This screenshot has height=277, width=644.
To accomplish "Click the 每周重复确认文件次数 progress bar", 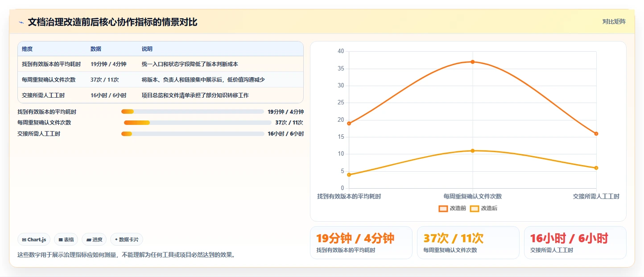I will point(197,123).
